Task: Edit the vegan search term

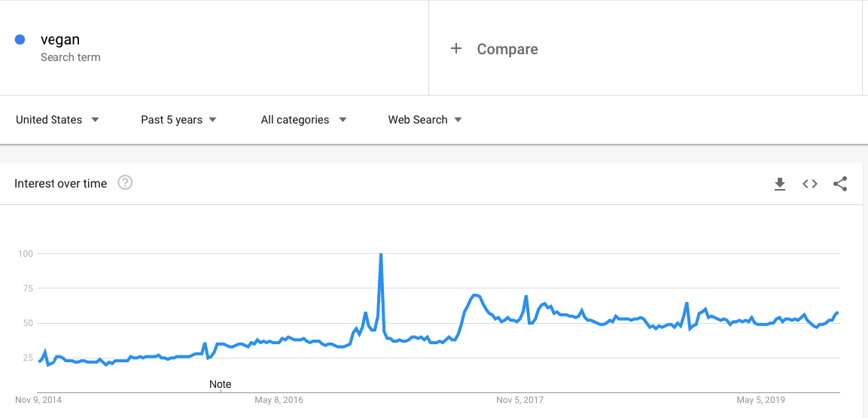Action: click(60, 40)
